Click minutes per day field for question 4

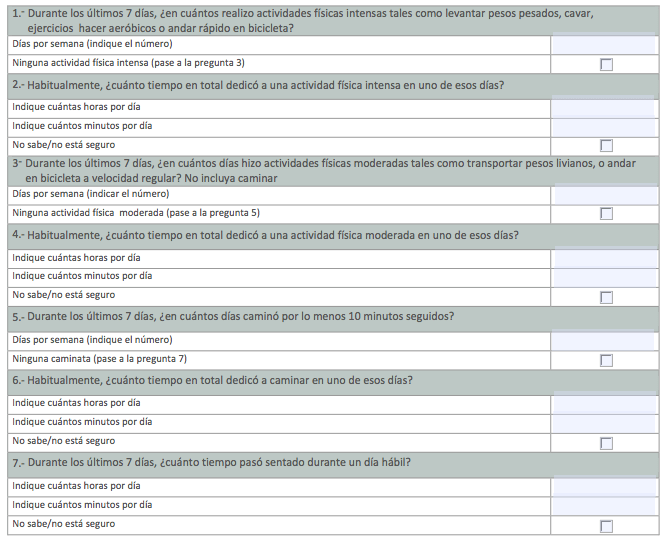(605, 277)
